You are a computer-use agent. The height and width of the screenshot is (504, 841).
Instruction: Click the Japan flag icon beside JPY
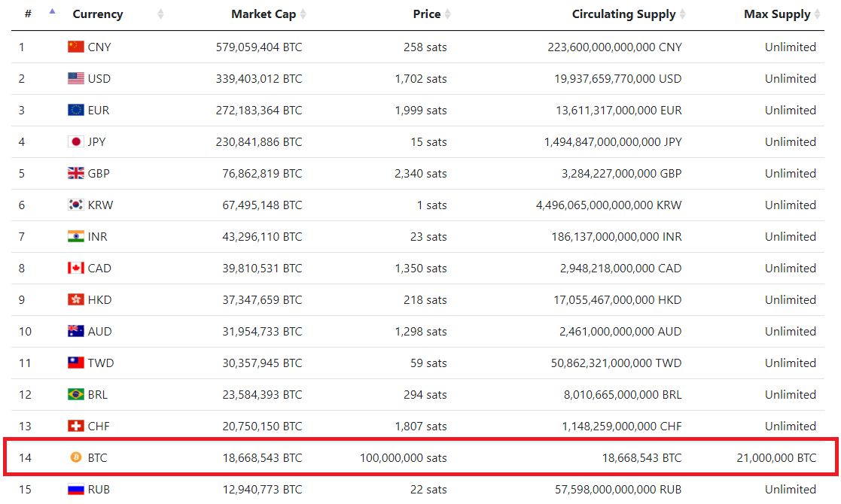coord(75,142)
